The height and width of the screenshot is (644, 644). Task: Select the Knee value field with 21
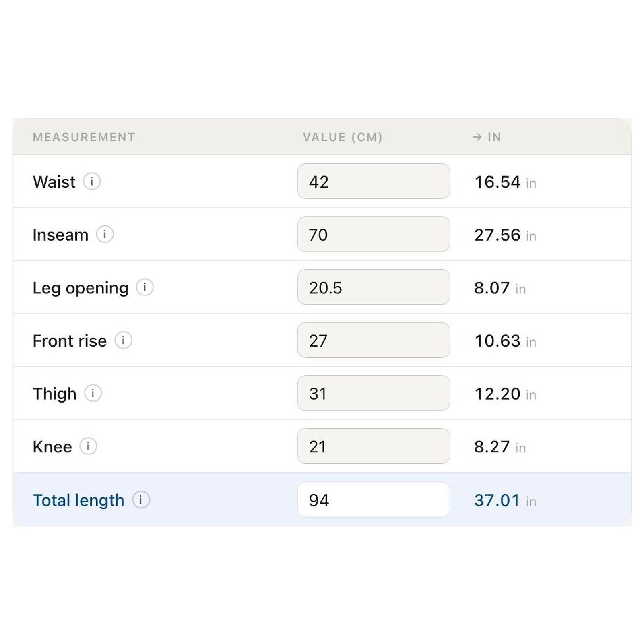374,446
